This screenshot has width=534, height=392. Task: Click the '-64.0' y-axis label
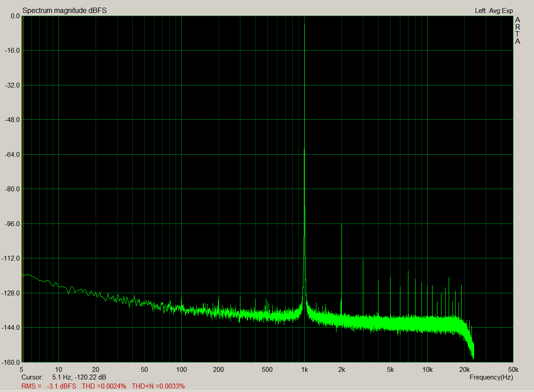point(12,155)
